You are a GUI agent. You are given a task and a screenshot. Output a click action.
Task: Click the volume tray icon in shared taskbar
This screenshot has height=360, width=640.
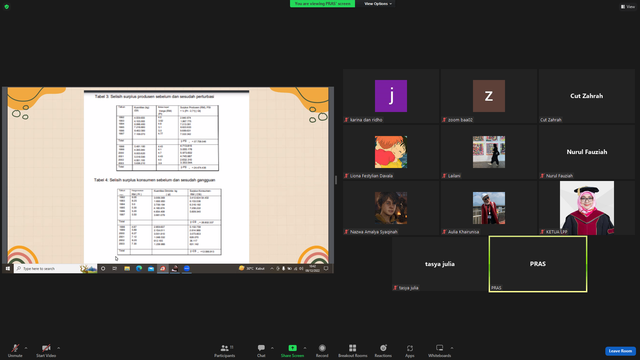point(301,269)
